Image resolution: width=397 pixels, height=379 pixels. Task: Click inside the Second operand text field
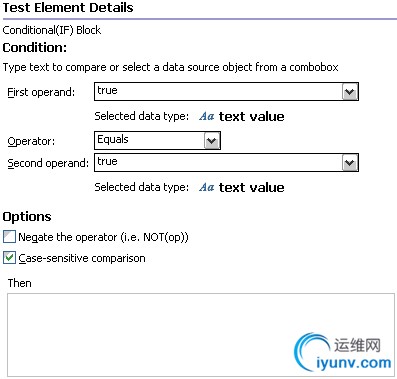pyautogui.click(x=218, y=163)
